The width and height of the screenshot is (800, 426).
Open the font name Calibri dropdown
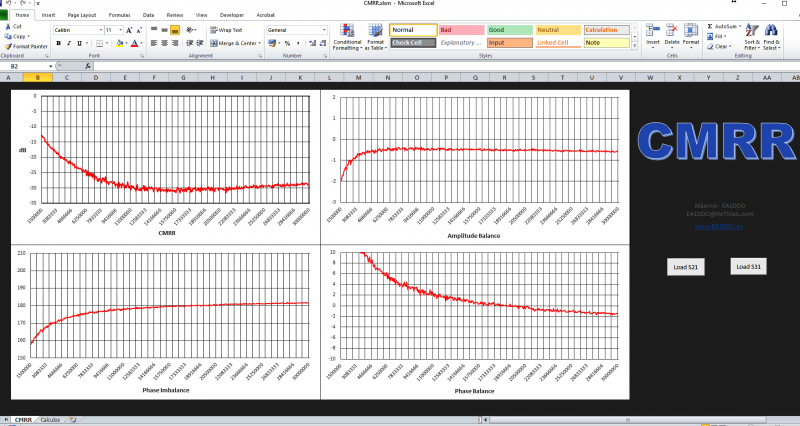point(101,30)
